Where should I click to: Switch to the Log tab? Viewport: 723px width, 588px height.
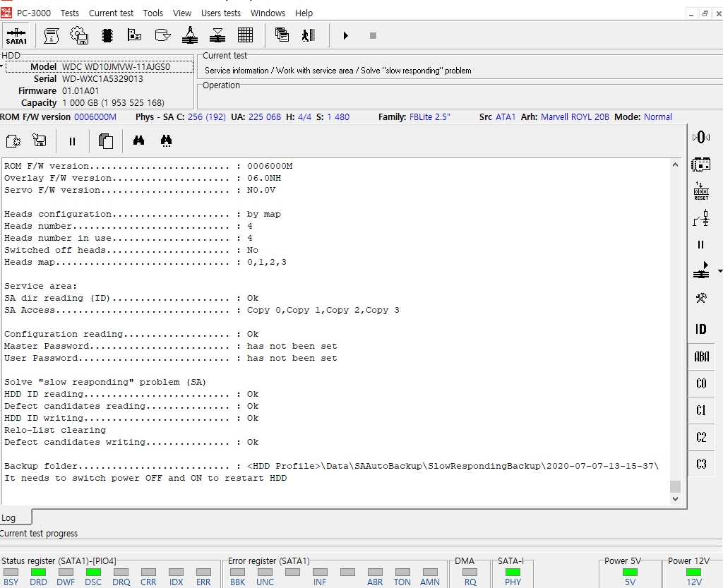[9, 517]
